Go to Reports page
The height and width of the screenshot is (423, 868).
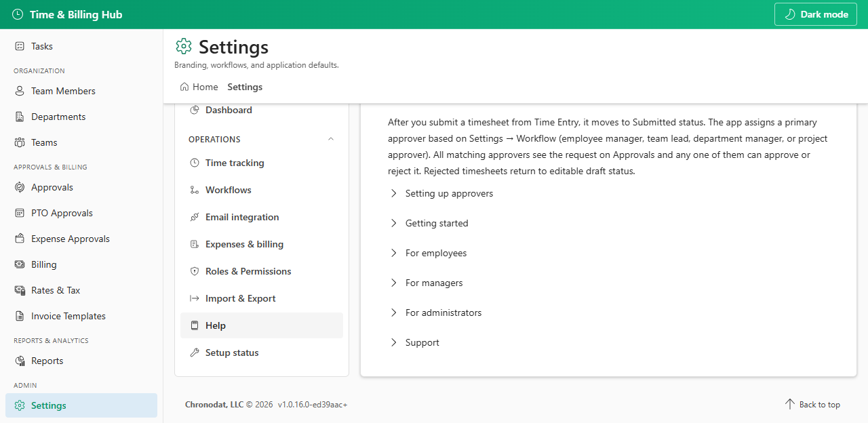click(x=81, y=361)
